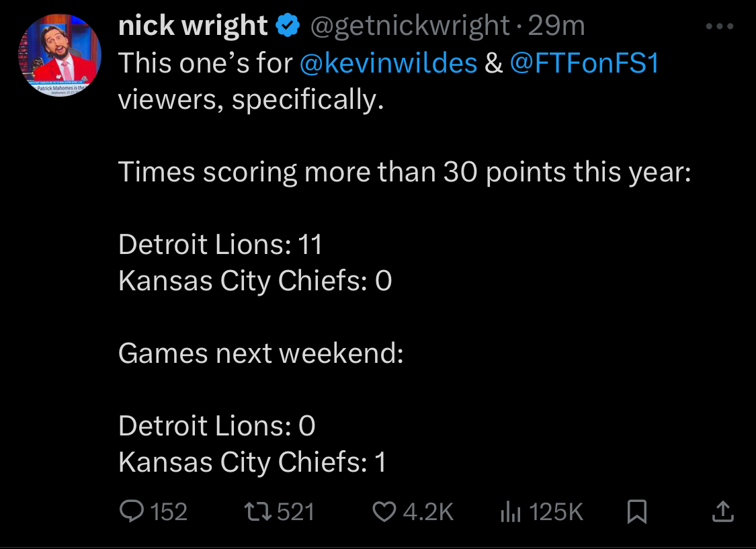Open nick wright's profile picture
756x549 pixels.
tap(59, 56)
